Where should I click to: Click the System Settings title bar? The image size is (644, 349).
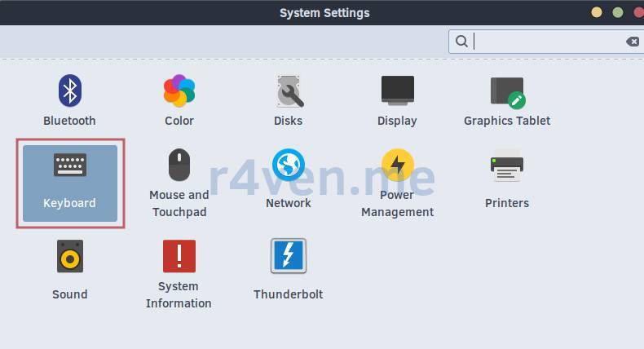click(x=324, y=12)
